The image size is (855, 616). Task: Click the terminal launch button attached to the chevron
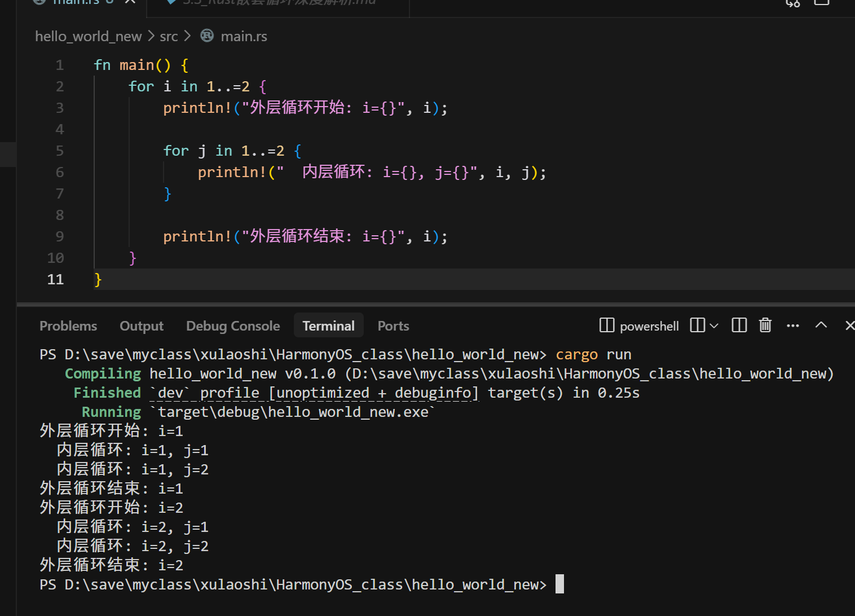coord(698,325)
